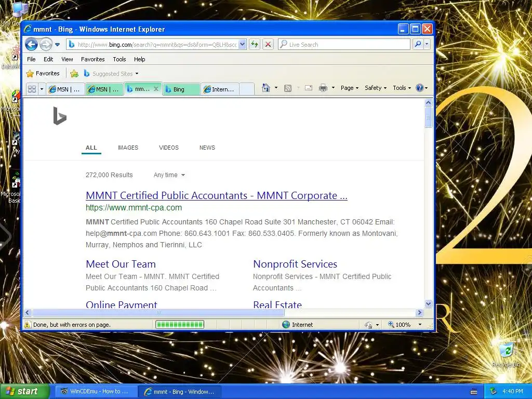532x399 pixels.
Task: Go back with the Back arrow button
Action: tap(31, 44)
